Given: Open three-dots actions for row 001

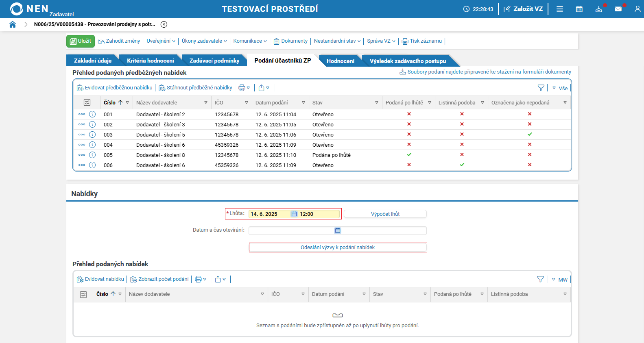Looking at the screenshot, I should pyautogui.click(x=82, y=114).
